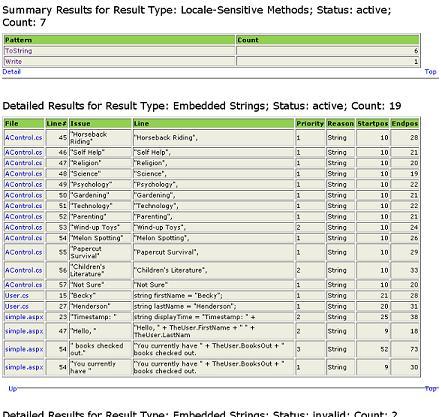The image size is (441, 417).
Task: Open AControl.cs link for line 49
Action: [24, 184]
